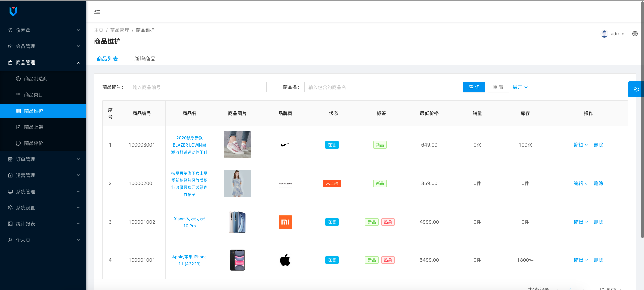This screenshot has height=290, width=644.
Task: Open 编辑 dropdown for product 100001002
Action: [x=581, y=222]
